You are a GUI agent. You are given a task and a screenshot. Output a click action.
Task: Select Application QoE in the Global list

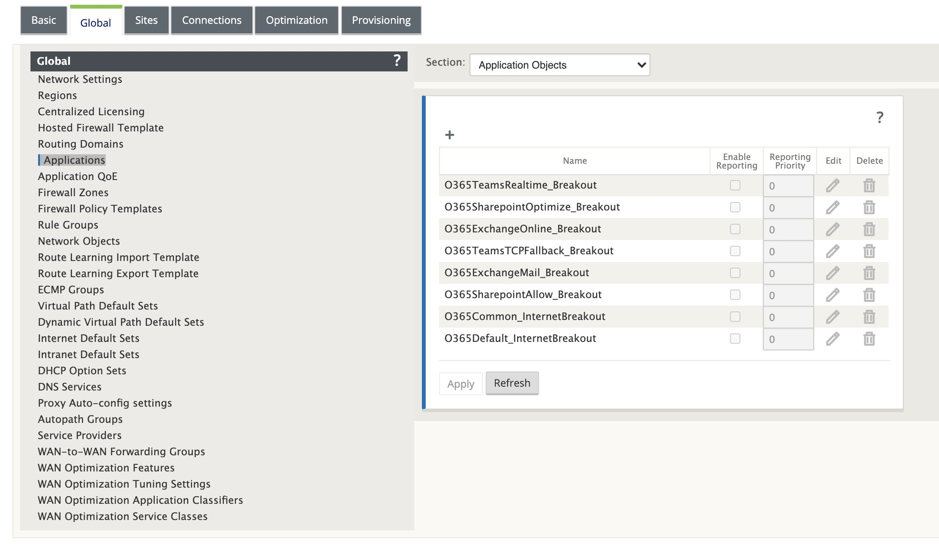pos(78,176)
